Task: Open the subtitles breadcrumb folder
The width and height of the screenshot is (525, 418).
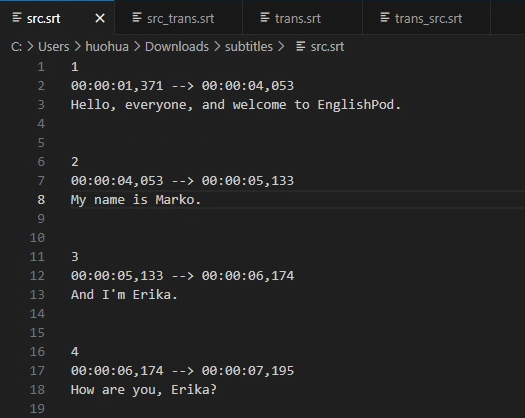Action: pos(249,47)
